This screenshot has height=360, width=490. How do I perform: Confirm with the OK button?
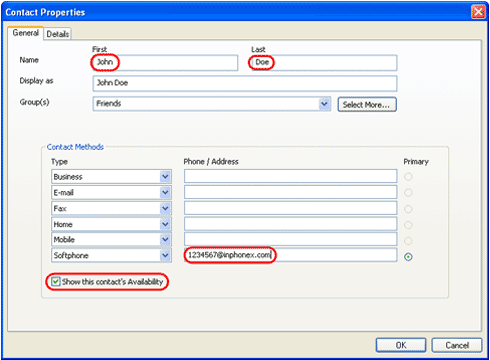tap(401, 345)
